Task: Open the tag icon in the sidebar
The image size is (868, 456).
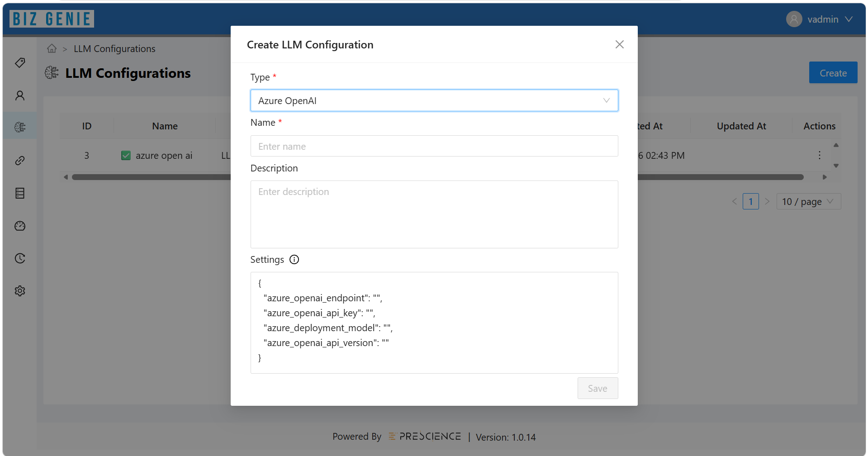Action: pyautogui.click(x=20, y=62)
